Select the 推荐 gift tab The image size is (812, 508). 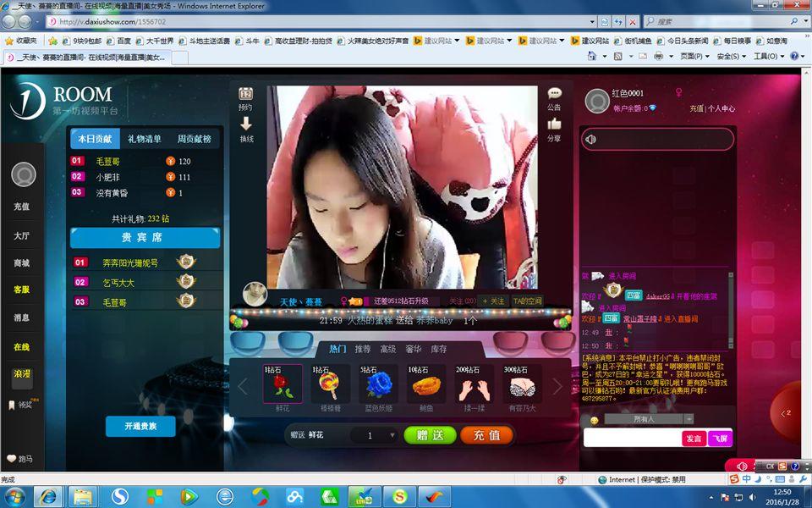tap(363, 349)
